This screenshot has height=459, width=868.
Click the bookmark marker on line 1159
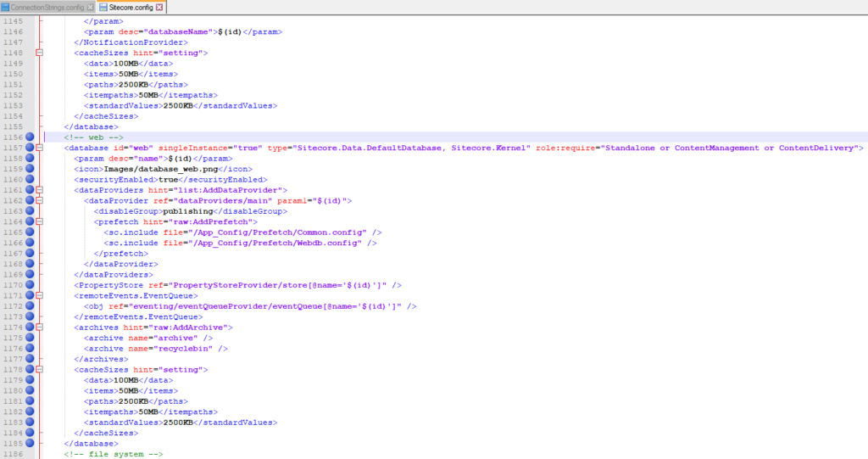click(x=30, y=169)
